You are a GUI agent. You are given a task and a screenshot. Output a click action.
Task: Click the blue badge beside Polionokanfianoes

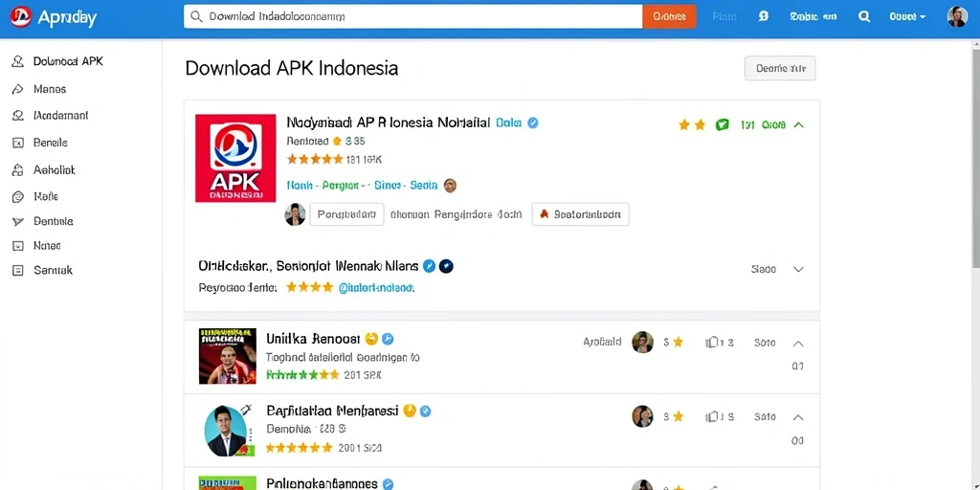(388, 484)
